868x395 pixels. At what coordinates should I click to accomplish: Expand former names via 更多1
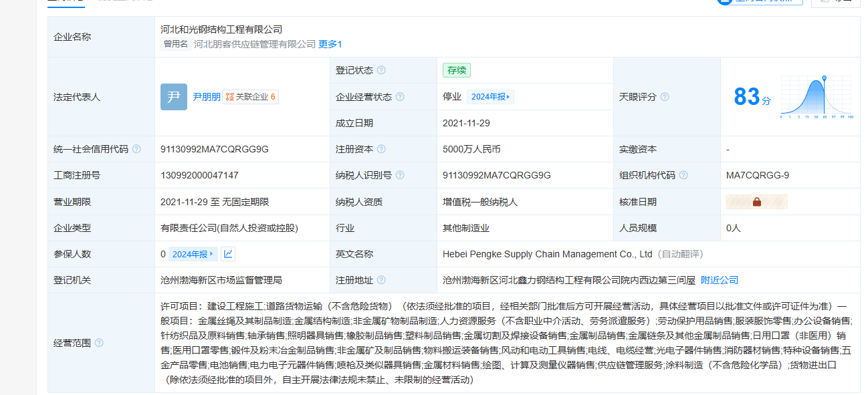(x=330, y=44)
